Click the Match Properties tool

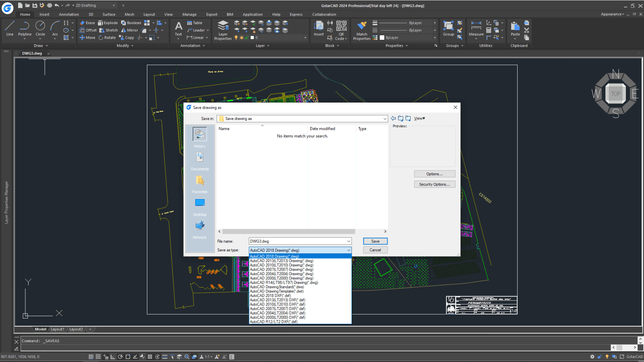[361, 29]
